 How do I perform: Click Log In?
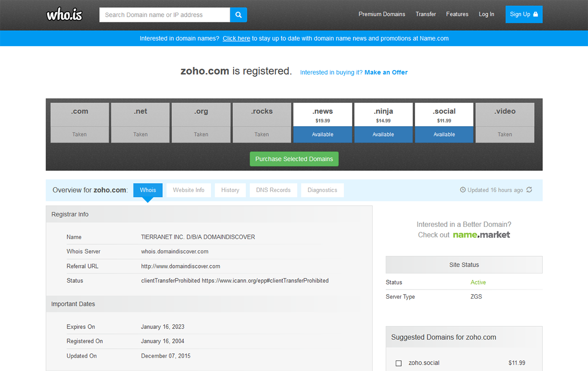[487, 14]
